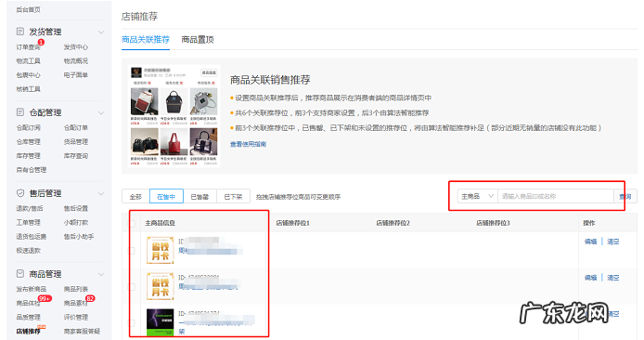Open 售后小助手 in the sidebar
Viewport: 644px width, 340px height.
[79, 236]
